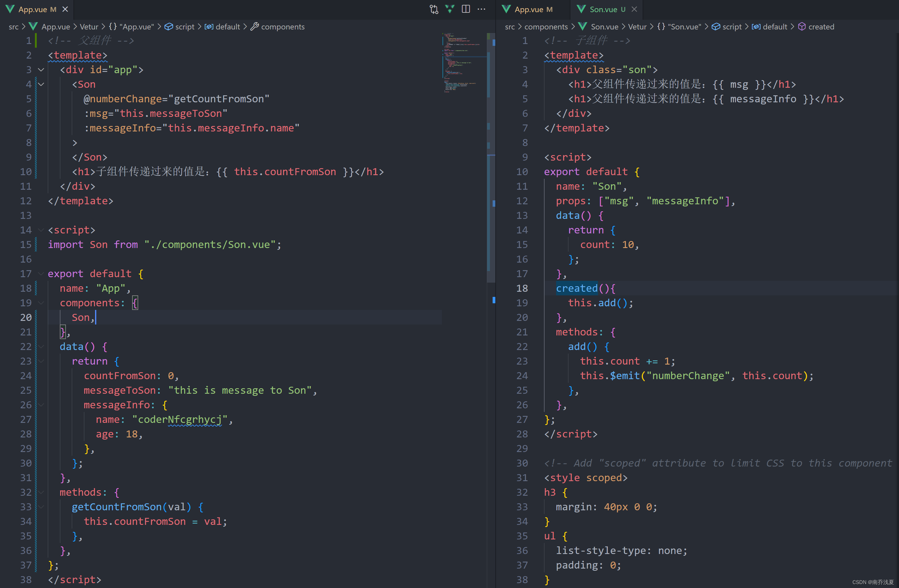The image size is (899, 588).
Task: Activate the Son.vue tab
Action: [603, 9]
